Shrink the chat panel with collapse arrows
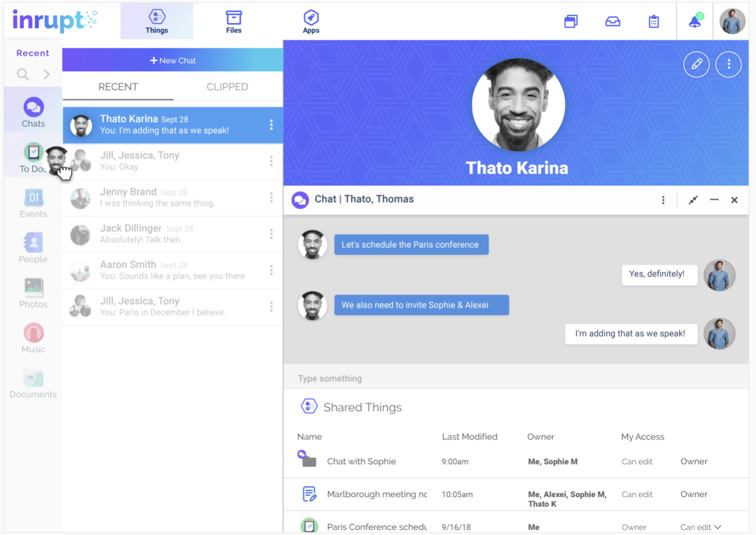The height and width of the screenshot is (535, 756). (x=693, y=200)
